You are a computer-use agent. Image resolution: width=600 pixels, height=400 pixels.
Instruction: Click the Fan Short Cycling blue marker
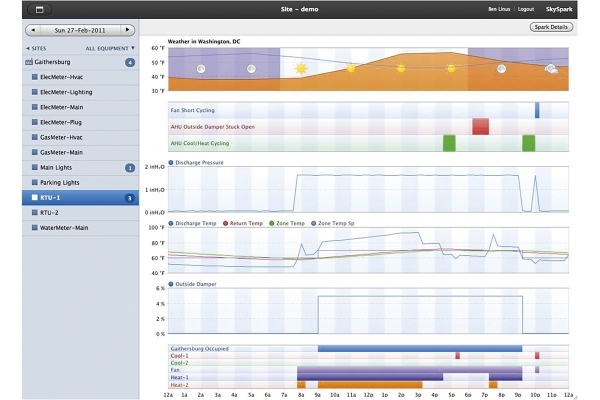click(x=537, y=110)
